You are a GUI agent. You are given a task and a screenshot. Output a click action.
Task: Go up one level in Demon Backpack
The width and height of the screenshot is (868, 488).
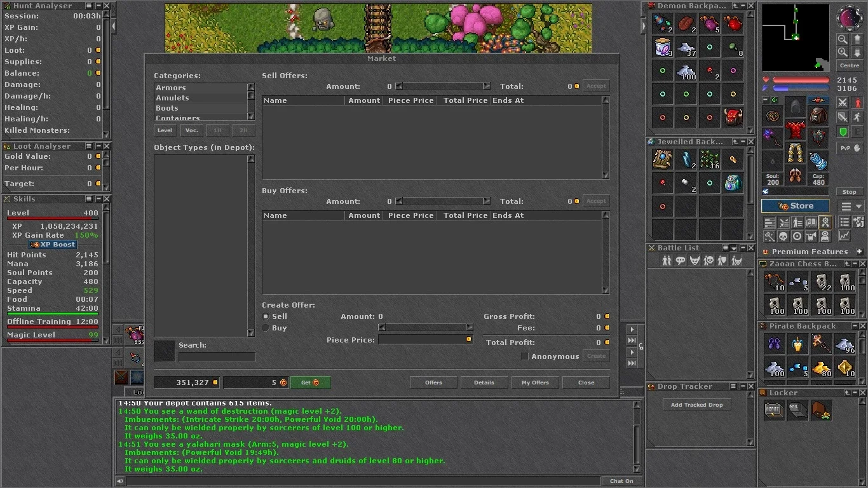pos(735,6)
